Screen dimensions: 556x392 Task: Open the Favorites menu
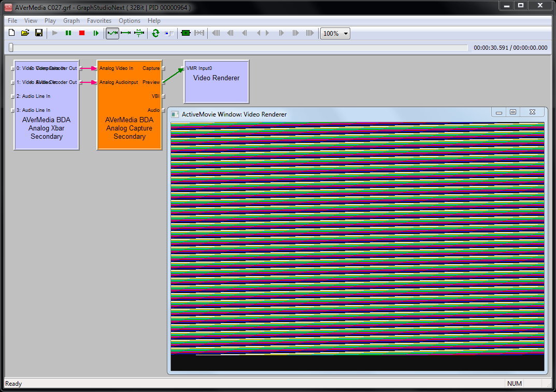coord(99,21)
